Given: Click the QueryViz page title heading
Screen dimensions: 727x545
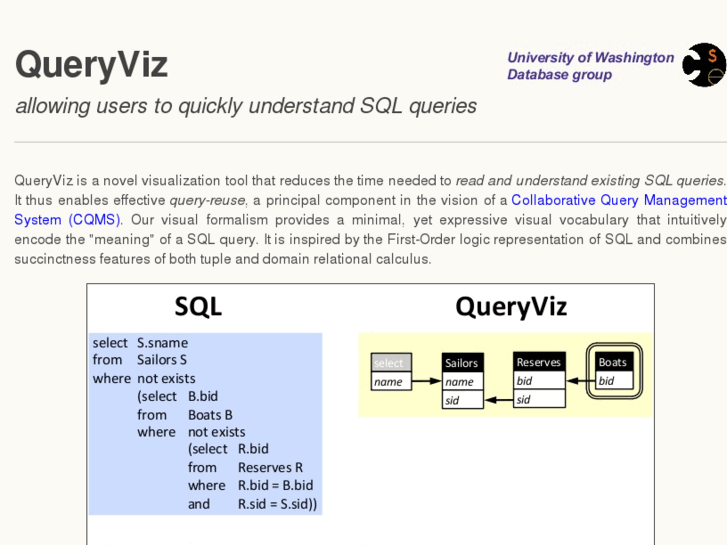Looking at the screenshot, I should 91,64.
